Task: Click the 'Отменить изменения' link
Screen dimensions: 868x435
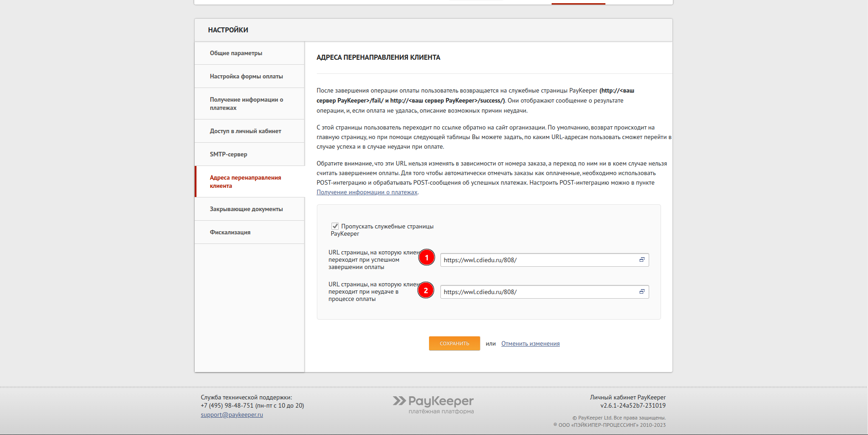Action: coord(530,344)
